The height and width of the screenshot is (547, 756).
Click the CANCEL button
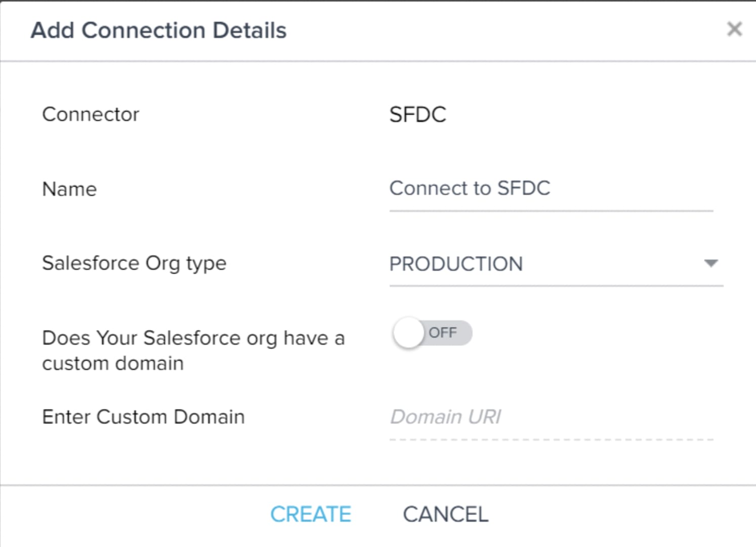[x=446, y=515]
